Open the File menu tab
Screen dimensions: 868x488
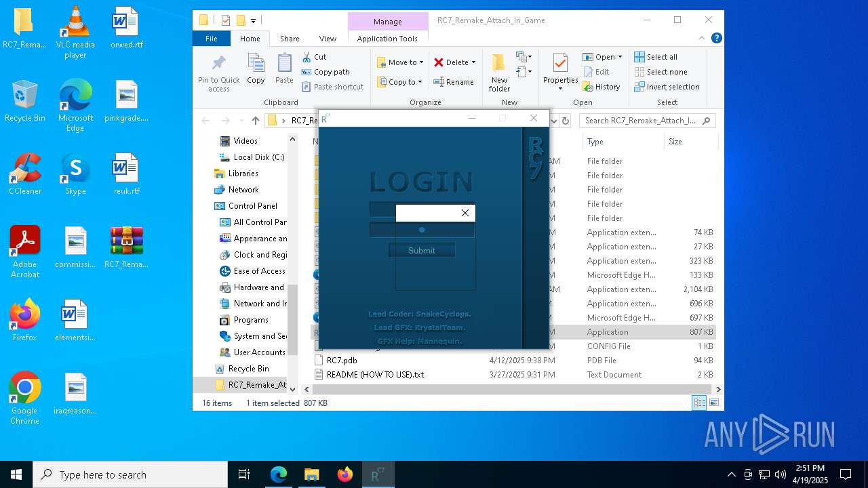212,39
